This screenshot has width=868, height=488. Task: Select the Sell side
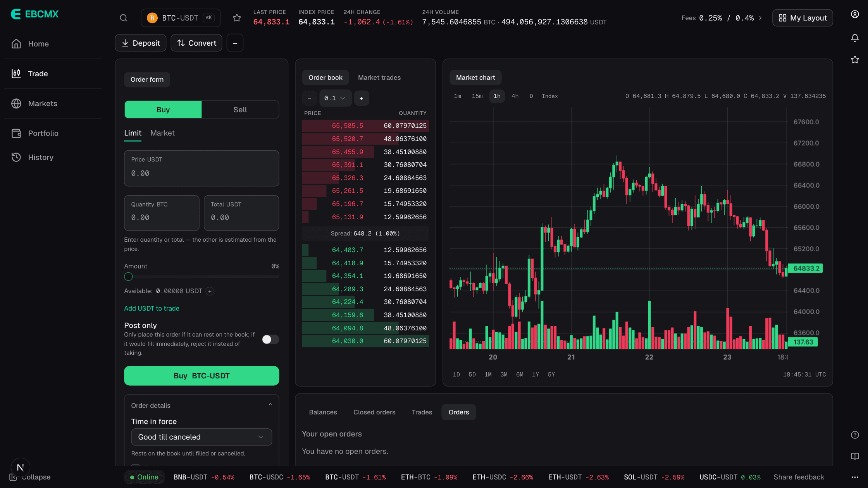point(240,110)
